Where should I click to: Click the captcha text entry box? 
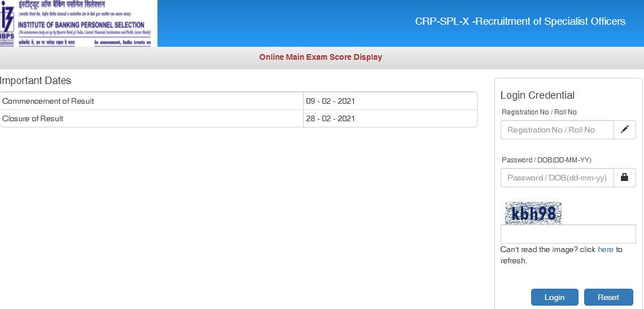[x=568, y=234]
